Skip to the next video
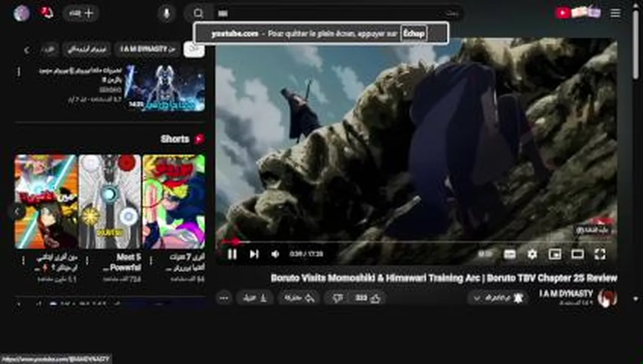 (254, 254)
